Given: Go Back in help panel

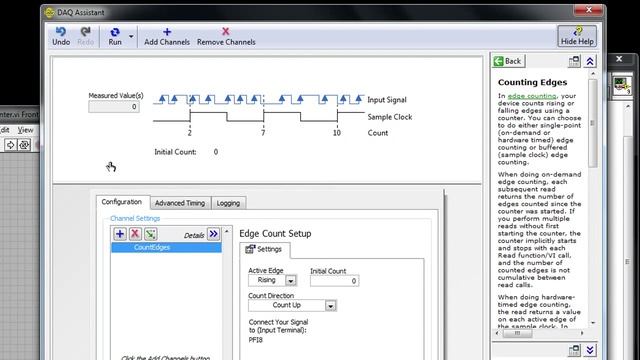Looking at the screenshot, I should pyautogui.click(x=508, y=61).
